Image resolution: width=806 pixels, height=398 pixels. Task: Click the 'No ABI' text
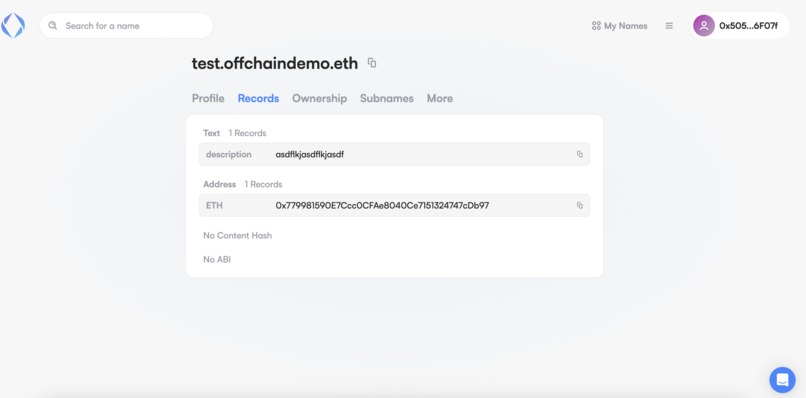217,260
